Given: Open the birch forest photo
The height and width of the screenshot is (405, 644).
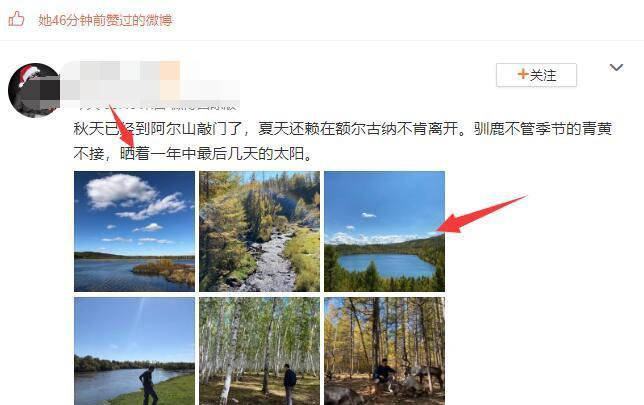Looking at the screenshot, I should pyautogui.click(x=259, y=351).
